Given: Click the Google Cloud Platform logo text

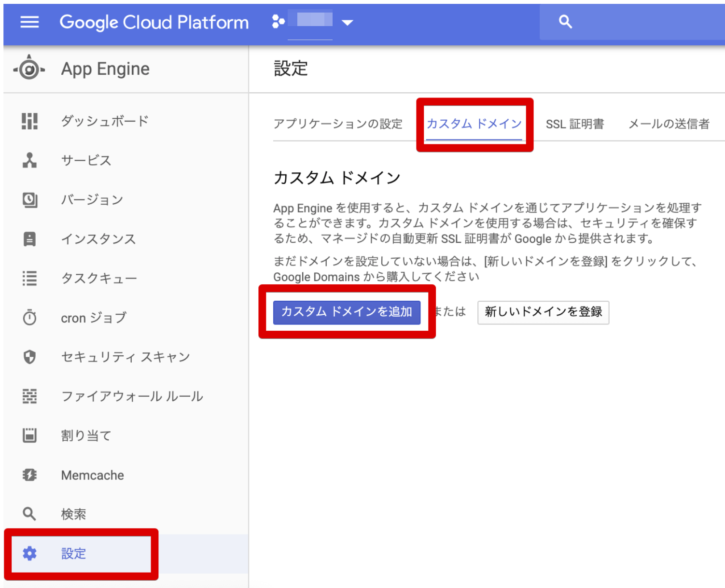Looking at the screenshot, I should pos(154,22).
